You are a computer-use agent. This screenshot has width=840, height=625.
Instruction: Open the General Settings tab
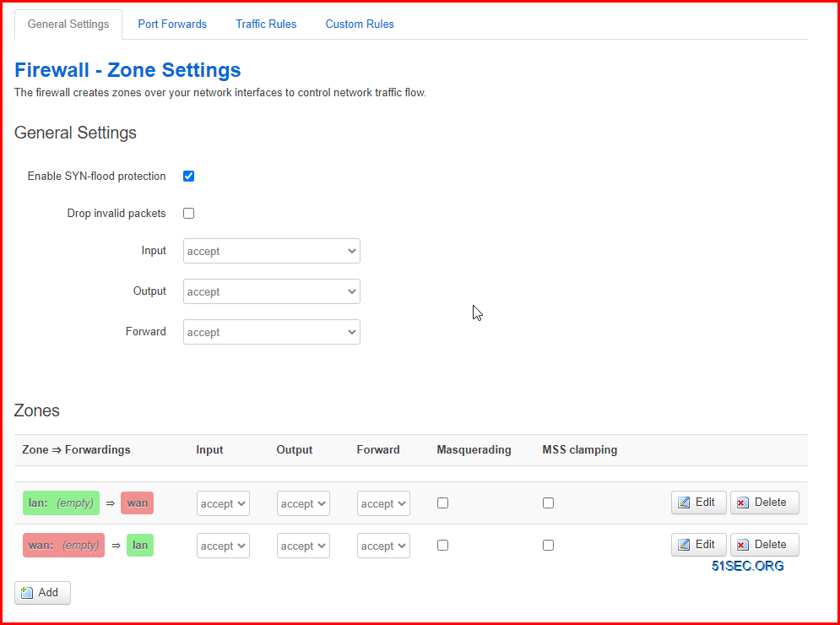pos(68,24)
